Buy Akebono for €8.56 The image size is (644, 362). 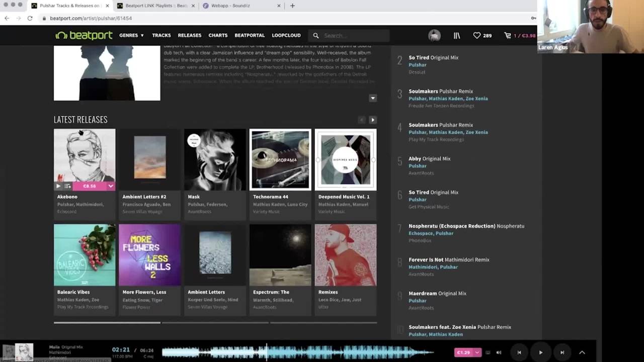pos(90,186)
